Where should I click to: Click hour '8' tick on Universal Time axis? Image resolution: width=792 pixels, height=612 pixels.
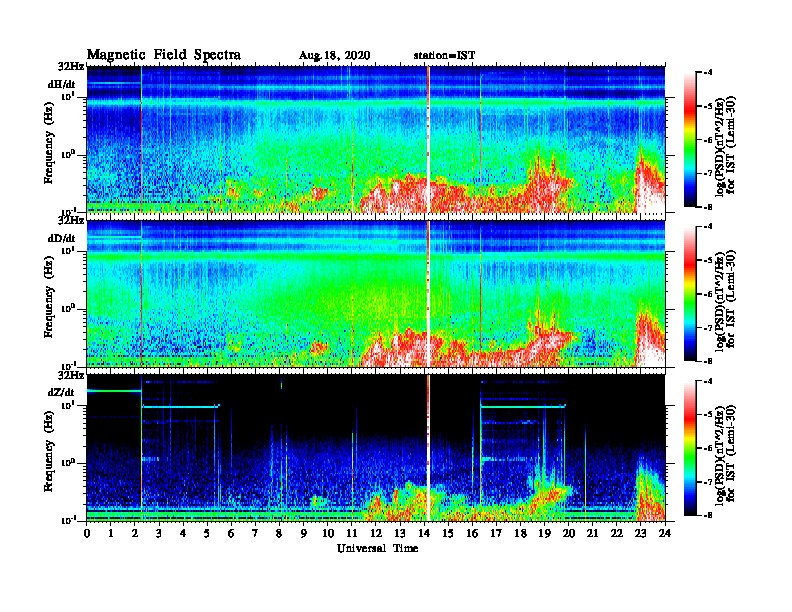point(279,533)
